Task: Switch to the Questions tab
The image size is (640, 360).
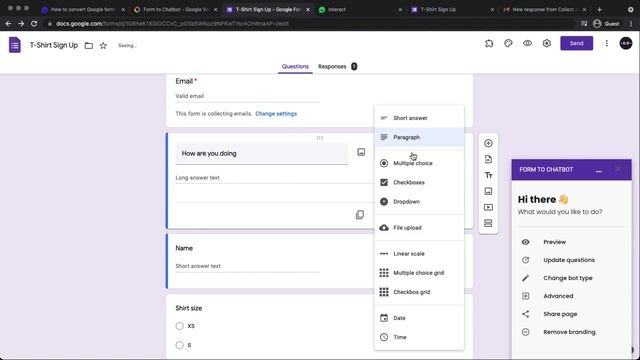Action: pyautogui.click(x=295, y=67)
